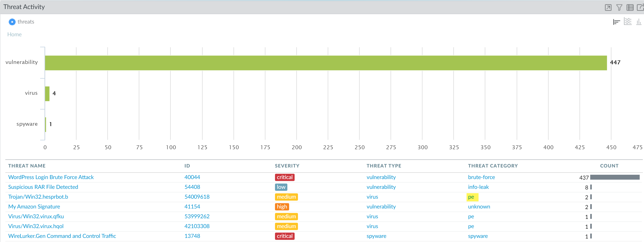This screenshot has height=242, width=644.
Task: Switch to vertical column chart view
Action: (639, 22)
